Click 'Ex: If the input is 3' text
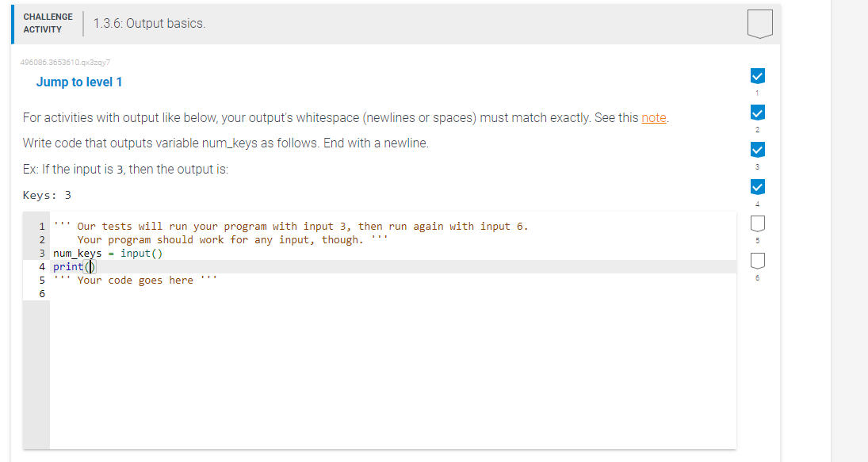This screenshot has height=462, width=868. (x=126, y=170)
